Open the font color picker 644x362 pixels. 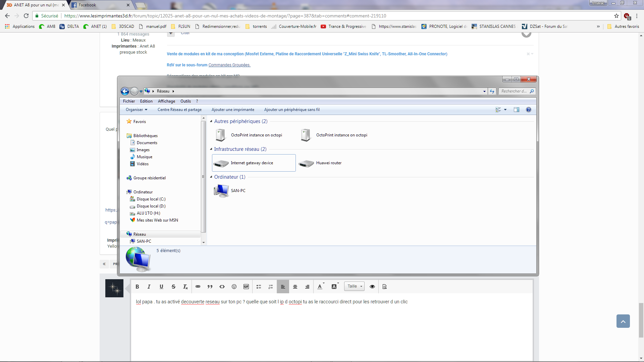point(320,287)
